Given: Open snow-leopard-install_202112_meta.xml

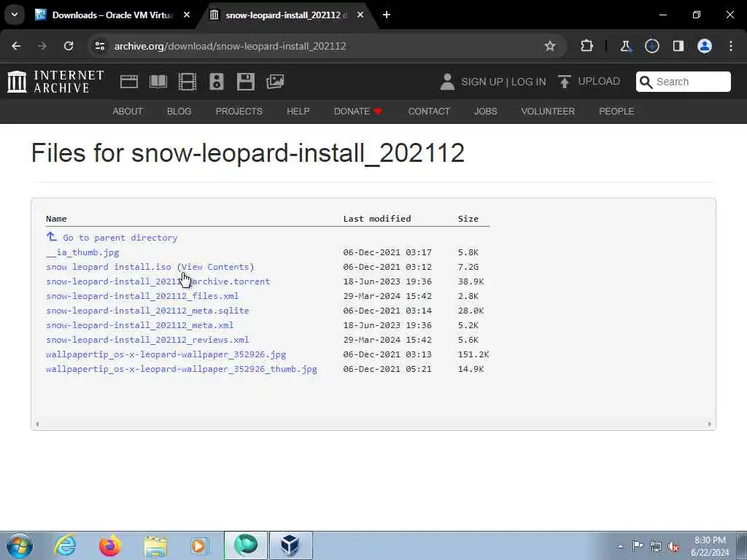Looking at the screenshot, I should pyautogui.click(x=140, y=325).
